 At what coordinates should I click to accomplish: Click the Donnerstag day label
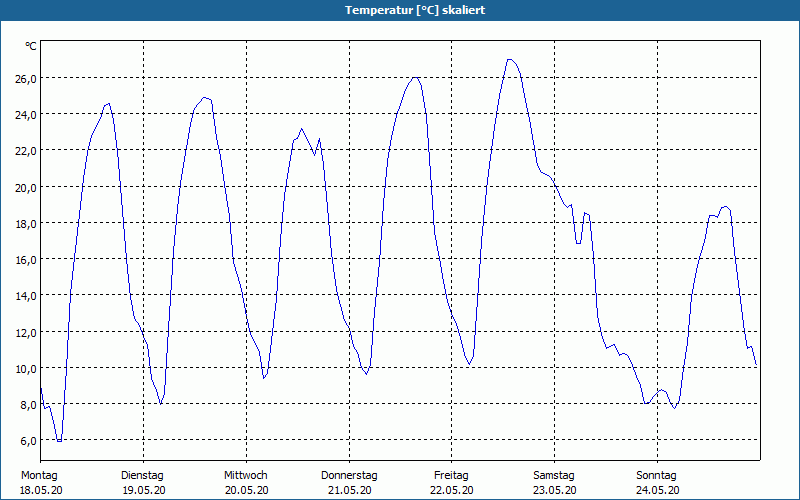tap(349, 476)
